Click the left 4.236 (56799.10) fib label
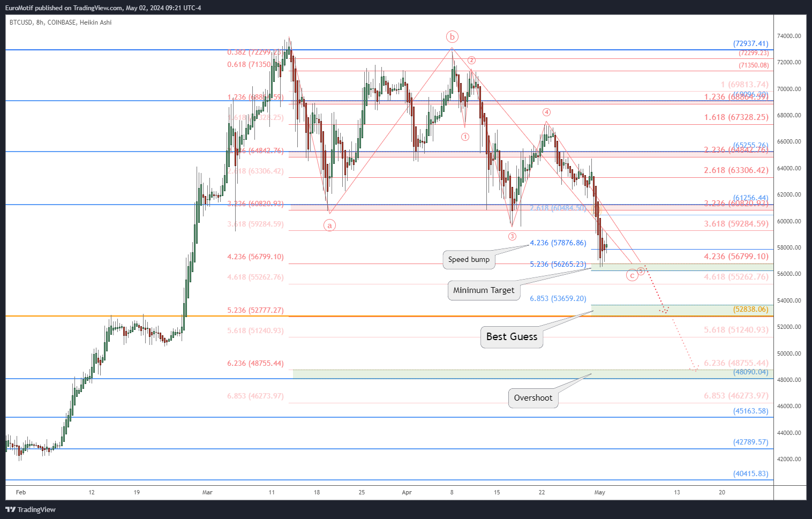 click(x=255, y=257)
